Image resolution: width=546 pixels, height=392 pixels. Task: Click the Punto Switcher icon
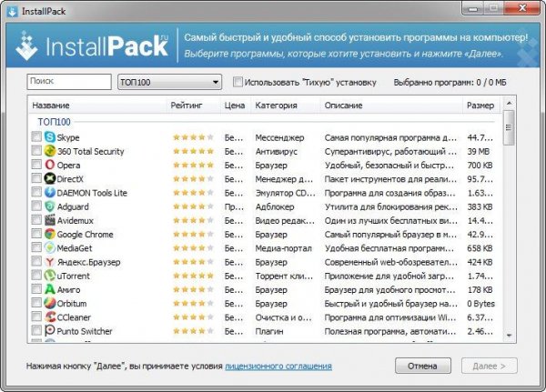[50, 331]
